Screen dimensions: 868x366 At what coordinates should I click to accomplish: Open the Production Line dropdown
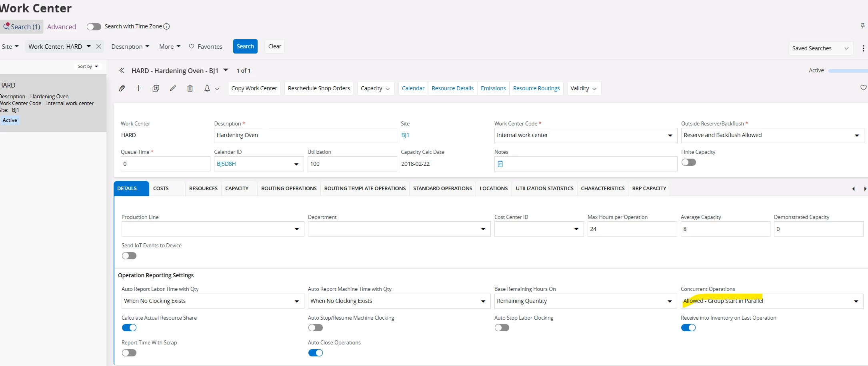(x=297, y=229)
